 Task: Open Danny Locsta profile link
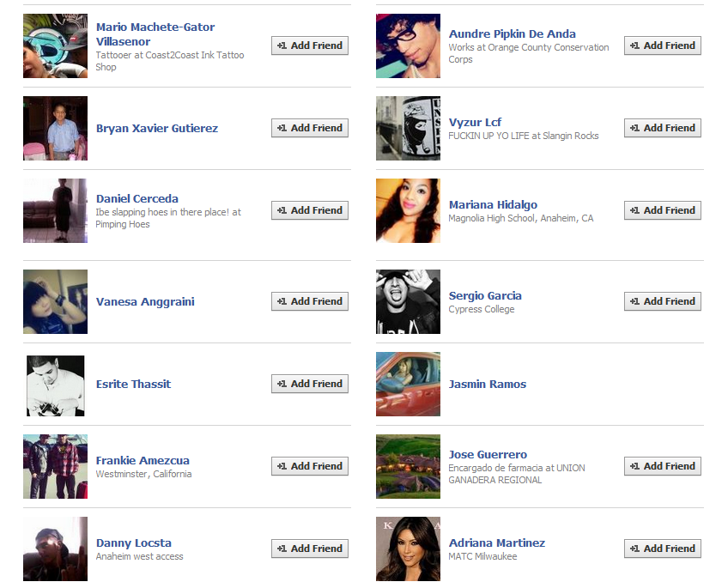click(x=134, y=543)
